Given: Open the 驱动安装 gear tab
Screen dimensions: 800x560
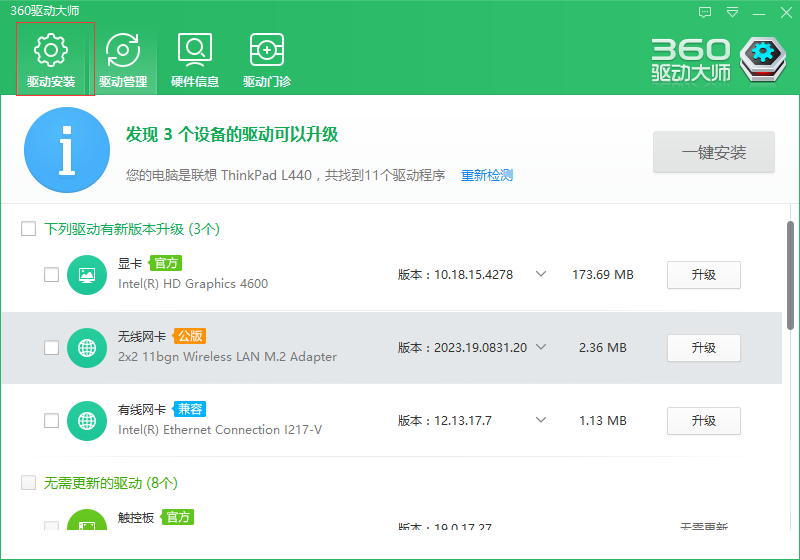Looking at the screenshot, I should tap(51, 59).
